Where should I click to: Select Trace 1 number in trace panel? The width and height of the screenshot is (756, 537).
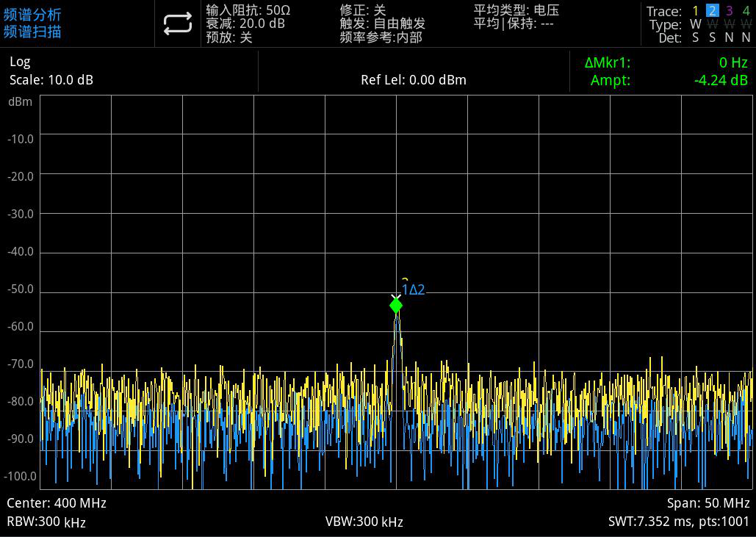(695, 10)
